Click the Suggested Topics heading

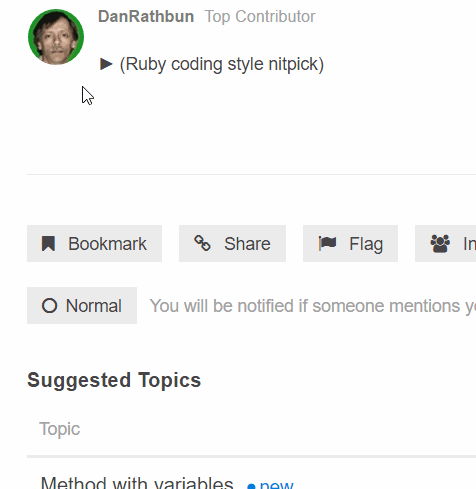click(x=114, y=380)
